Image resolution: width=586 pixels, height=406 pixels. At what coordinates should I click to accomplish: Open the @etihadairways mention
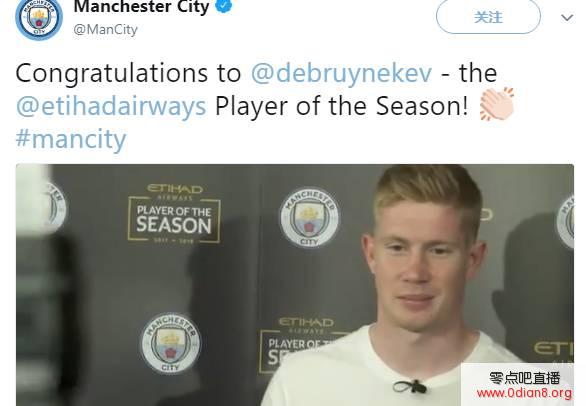111,106
